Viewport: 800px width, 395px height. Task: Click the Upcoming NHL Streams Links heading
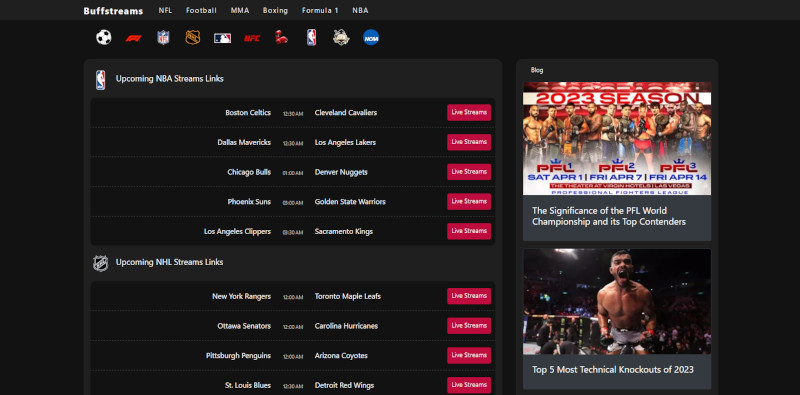pos(169,262)
